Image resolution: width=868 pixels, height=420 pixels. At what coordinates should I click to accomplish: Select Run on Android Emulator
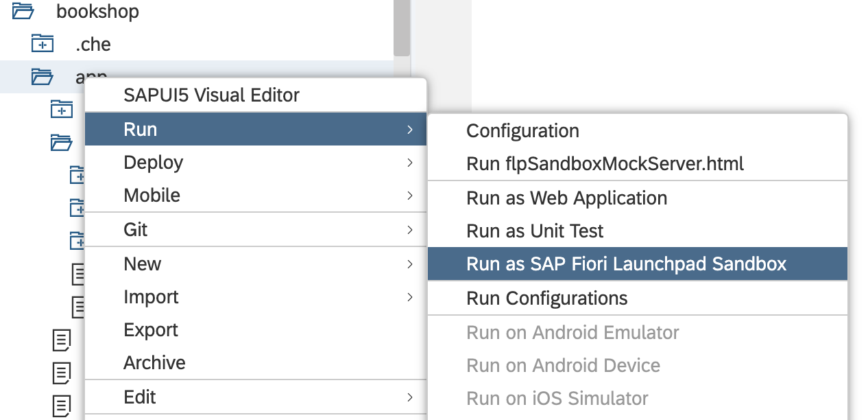pyautogui.click(x=638, y=332)
